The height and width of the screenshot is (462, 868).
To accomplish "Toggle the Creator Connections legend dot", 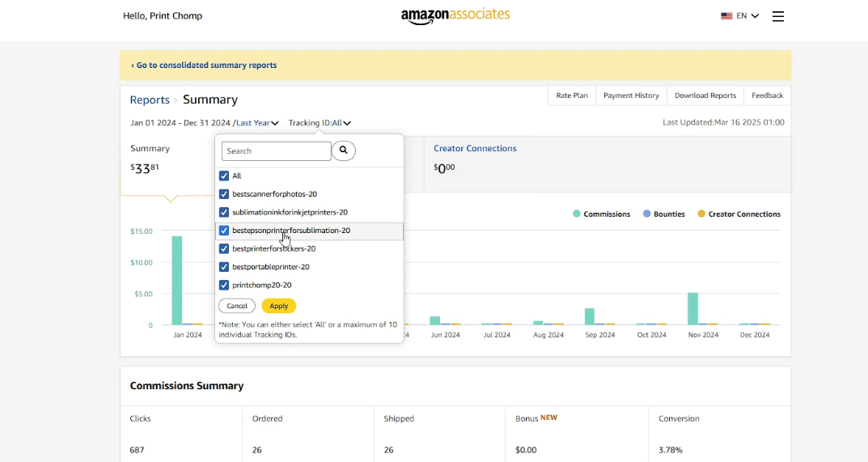I will coord(701,214).
